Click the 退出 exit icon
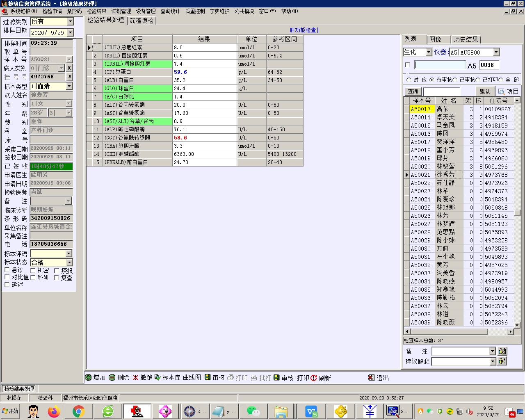525x420 pixels. tap(371, 377)
